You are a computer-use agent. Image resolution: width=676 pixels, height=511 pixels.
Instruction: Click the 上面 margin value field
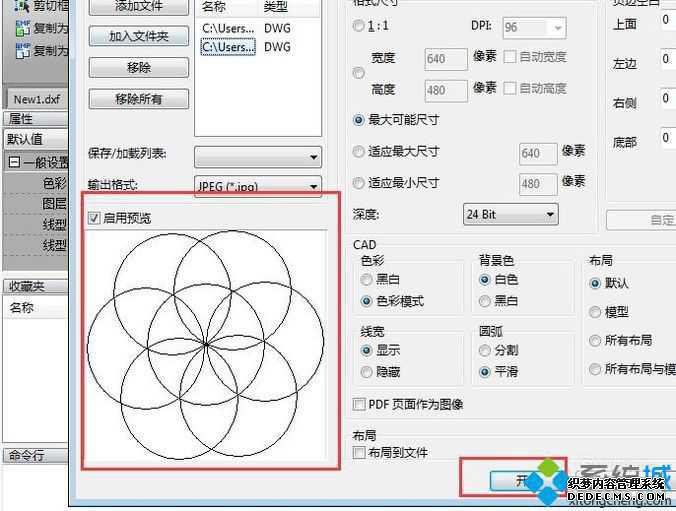[x=668, y=20]
